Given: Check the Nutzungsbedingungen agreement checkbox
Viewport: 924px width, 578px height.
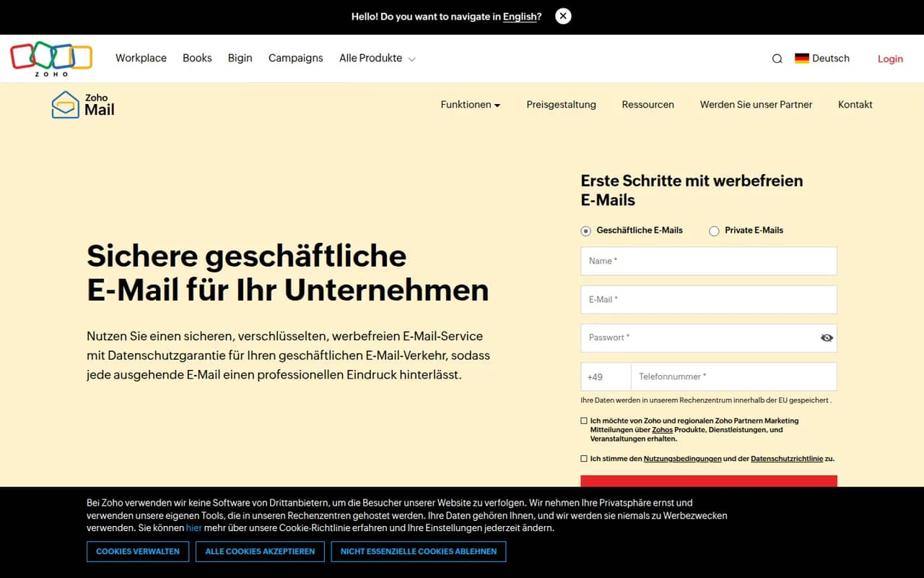Looking at the screenshot, I should coord(584,459).
